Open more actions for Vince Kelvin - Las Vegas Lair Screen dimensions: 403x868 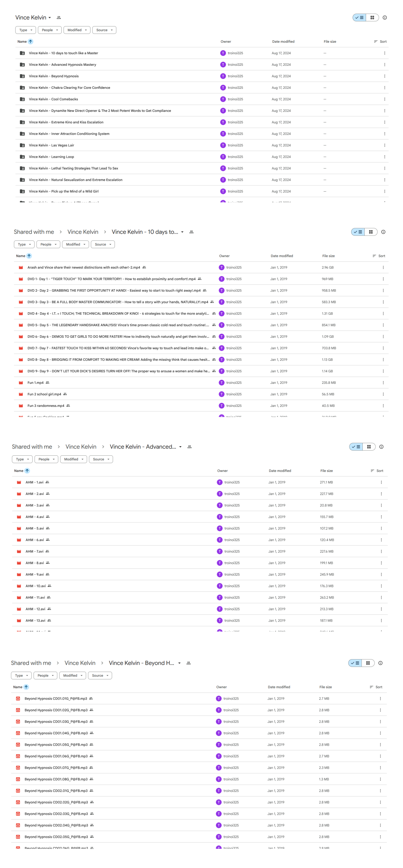[384, 145]
